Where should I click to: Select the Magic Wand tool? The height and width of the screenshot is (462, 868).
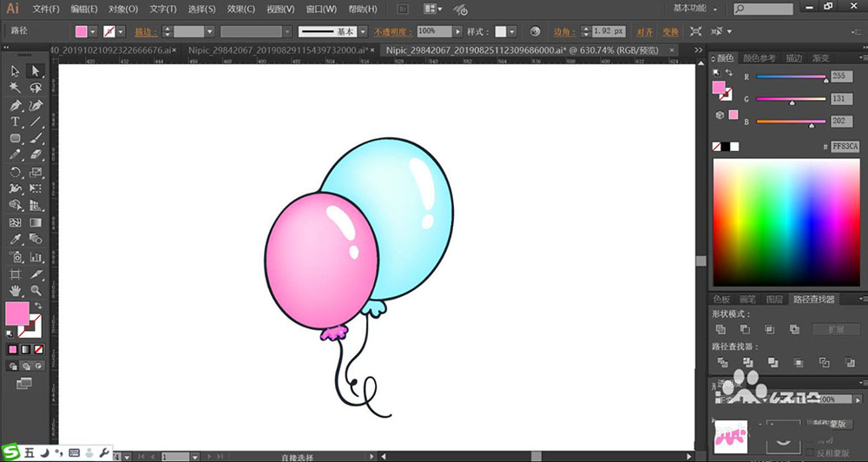[x=15, y=88]
